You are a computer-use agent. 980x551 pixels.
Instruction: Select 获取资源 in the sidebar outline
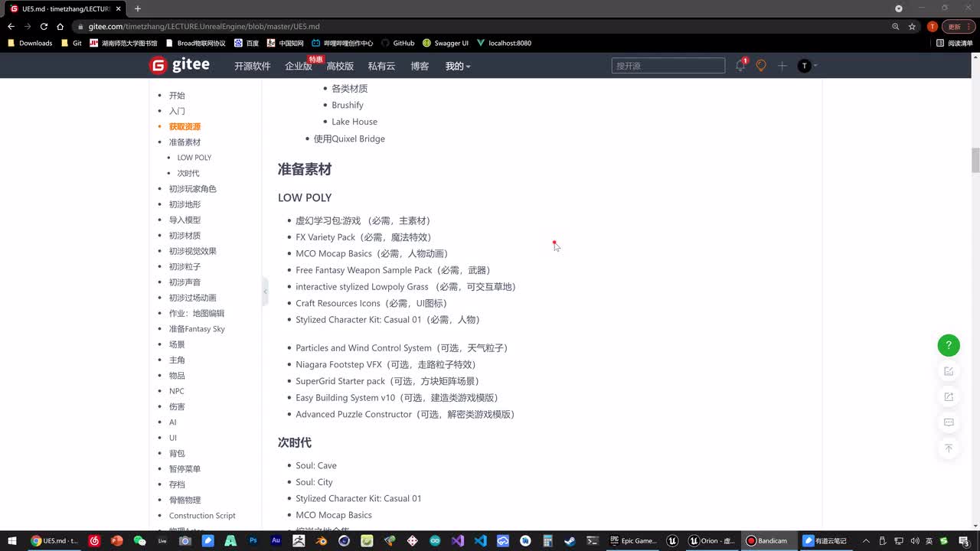(x=185, y=126)
